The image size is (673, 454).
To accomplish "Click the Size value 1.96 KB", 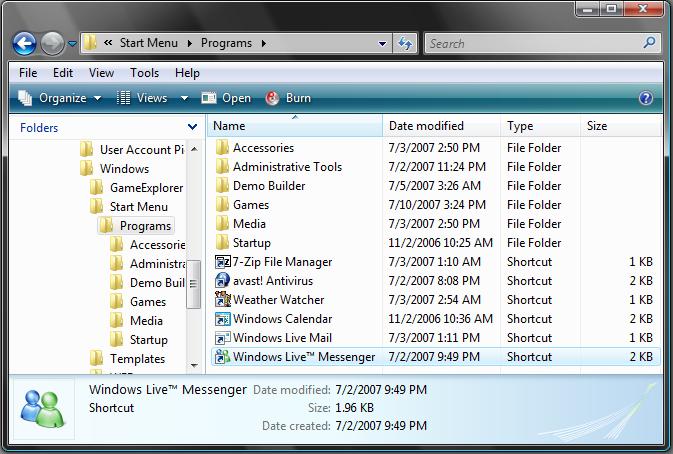I will pos(354,408).
